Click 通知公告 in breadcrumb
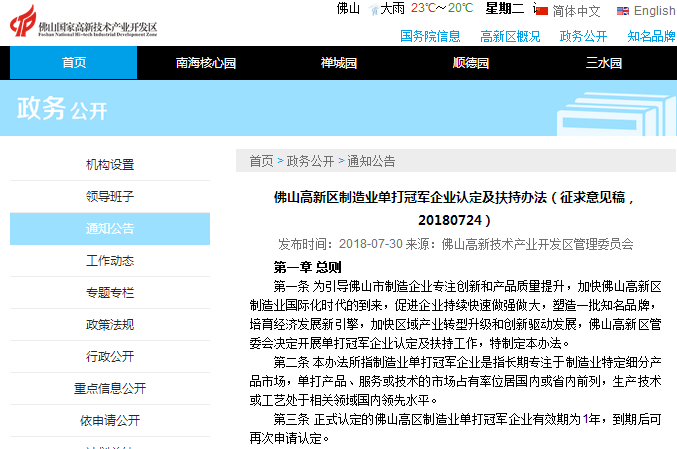Screen dimensions: 677x449 (371, 161)
